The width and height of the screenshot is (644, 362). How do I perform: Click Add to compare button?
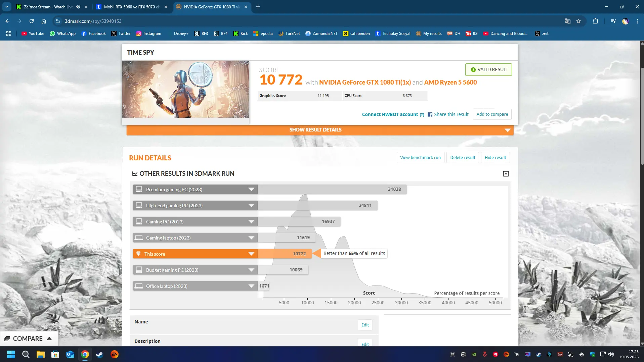492,114
